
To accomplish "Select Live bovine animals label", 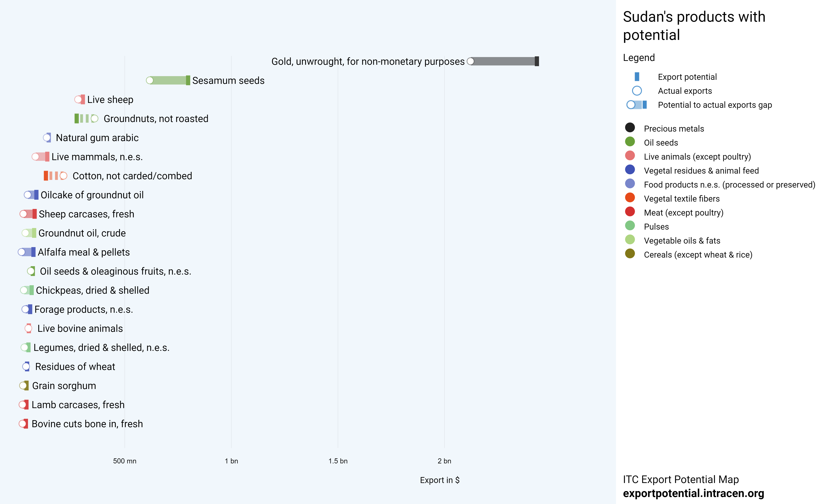I will click(80, 329).
